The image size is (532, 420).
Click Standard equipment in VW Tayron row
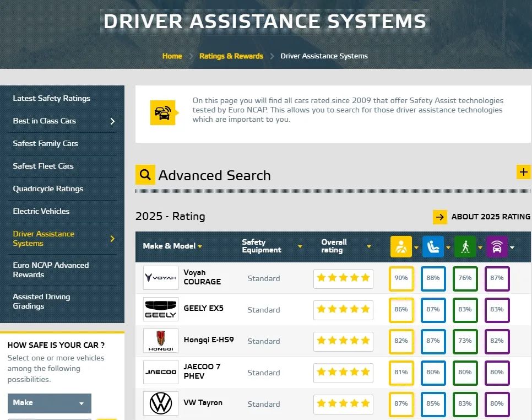pyautogui.click(x=264, y=404)
